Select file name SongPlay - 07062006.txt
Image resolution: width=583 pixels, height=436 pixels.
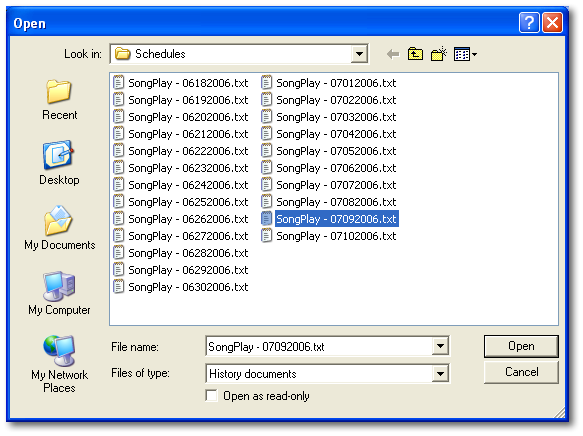(x=336, y=168)
